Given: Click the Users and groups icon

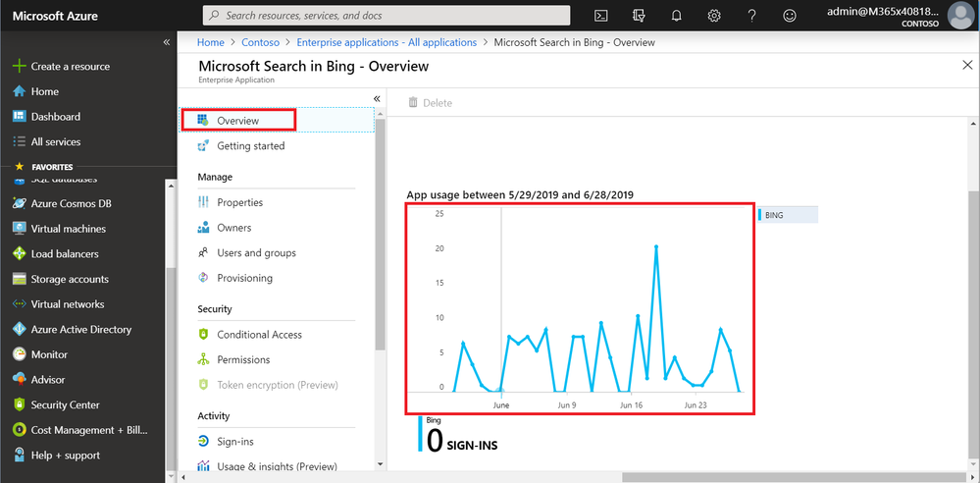Looking at the screenshot, I should point(203,252).
